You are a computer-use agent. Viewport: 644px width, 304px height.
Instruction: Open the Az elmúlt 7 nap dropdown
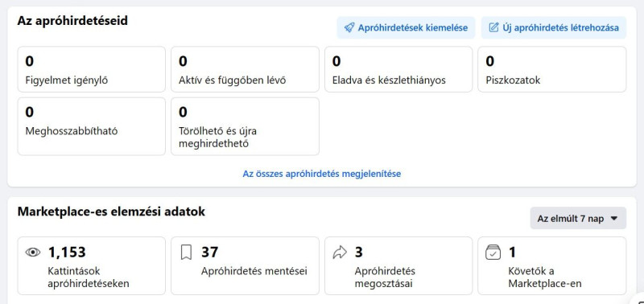point(578,218)
